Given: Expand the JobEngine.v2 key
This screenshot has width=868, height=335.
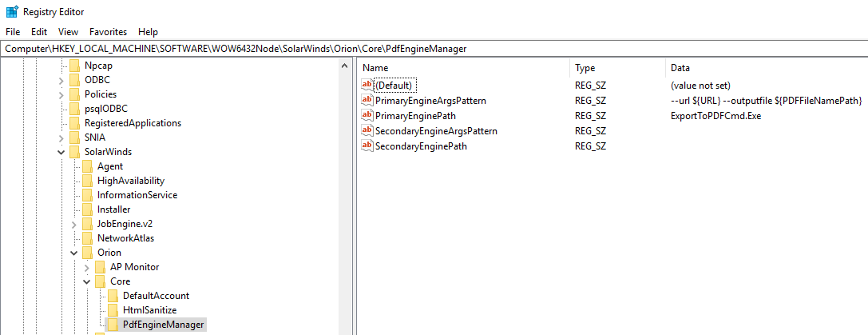Looking at the screenshot, I should click(74, 224).
